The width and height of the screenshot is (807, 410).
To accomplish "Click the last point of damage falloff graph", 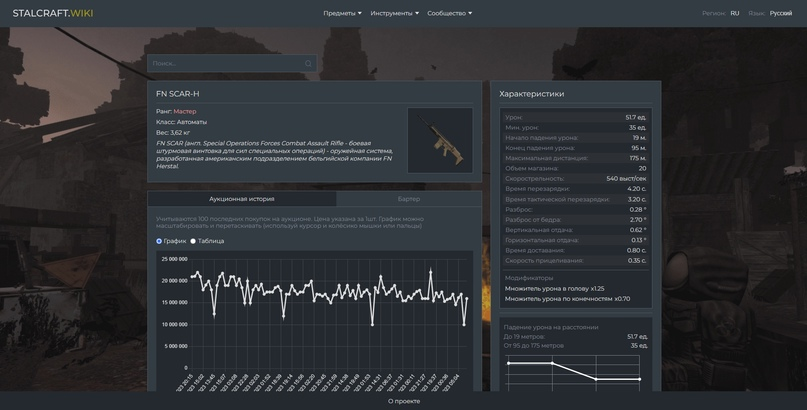I will 640,379.
